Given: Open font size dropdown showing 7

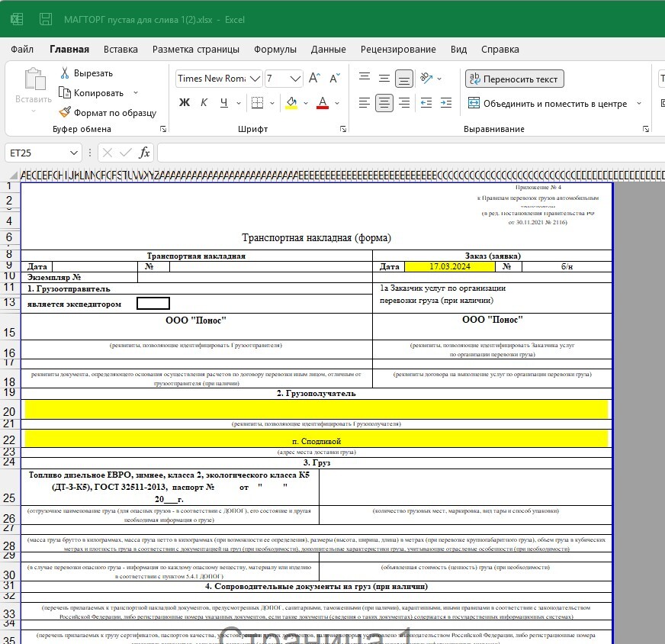Looking at the screenshot, I should pos(295,79).
